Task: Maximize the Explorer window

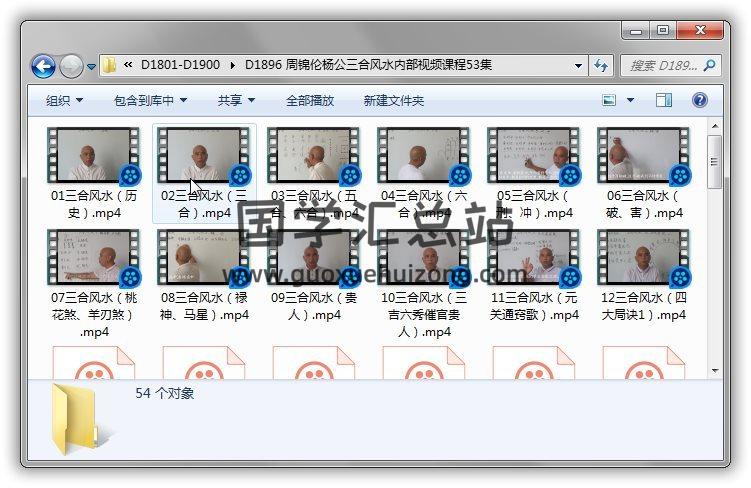Action: [662, 31]
